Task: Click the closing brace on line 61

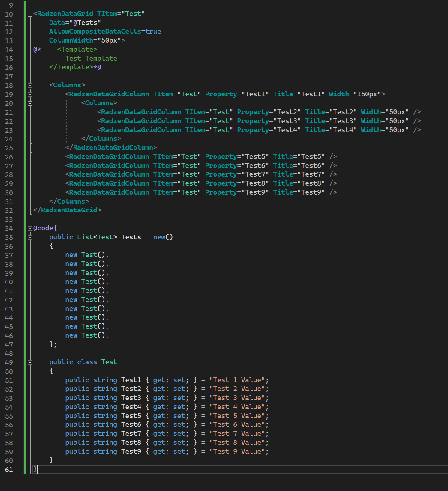Action: click(35, 469)
